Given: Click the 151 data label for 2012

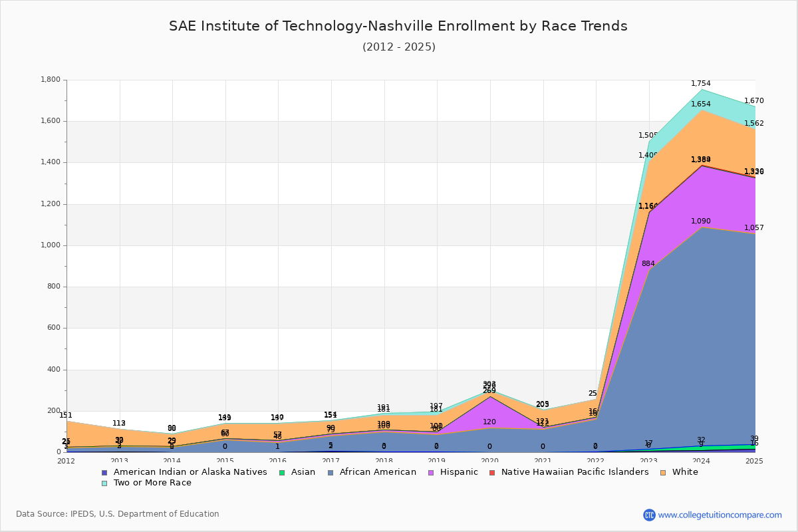Looking at the screenshot, I should coord(66,416).
